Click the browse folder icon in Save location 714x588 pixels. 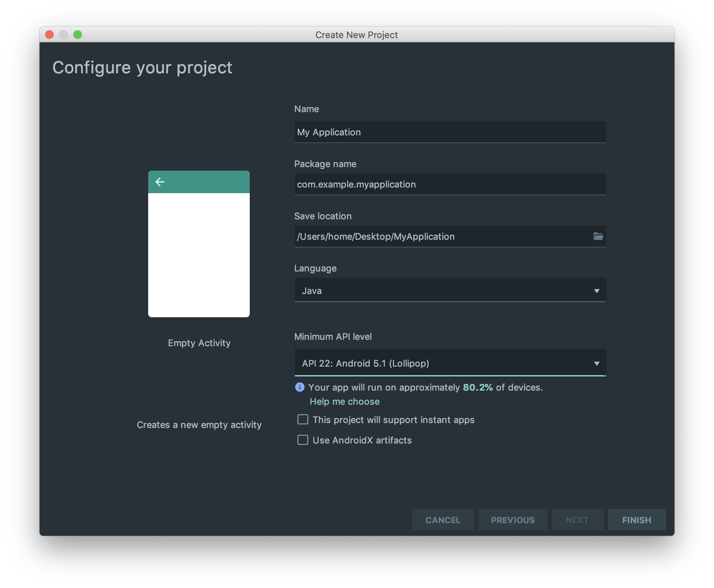[x=598, y=236]
